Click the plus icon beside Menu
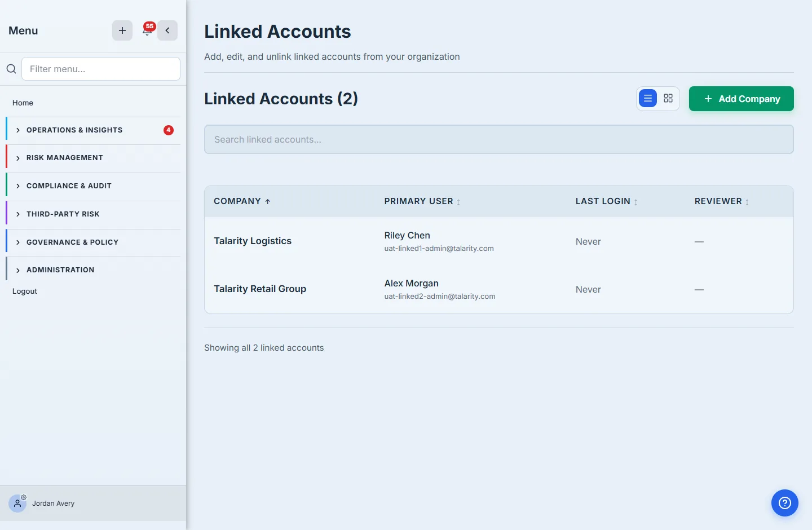The height and width of the screenshot is (530, 812). (122, 30)
